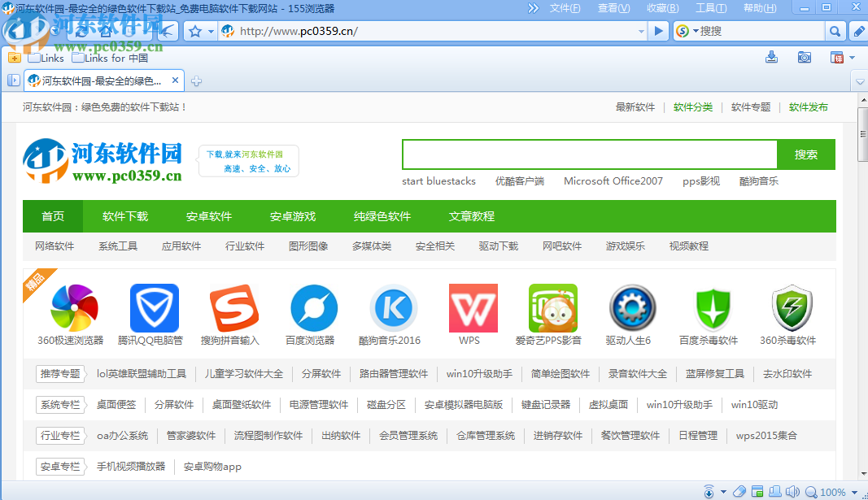Image resolution: width=868 pixels, height=500 pixels.
Task: Click the eraser clear-history icon in status bar
Action: [x=739, y=492]
